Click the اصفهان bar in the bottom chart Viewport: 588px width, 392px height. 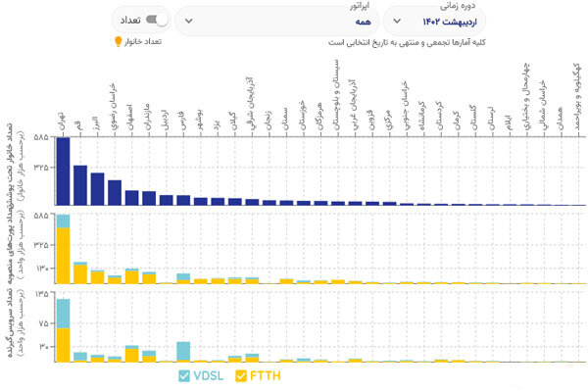[131, 355]
